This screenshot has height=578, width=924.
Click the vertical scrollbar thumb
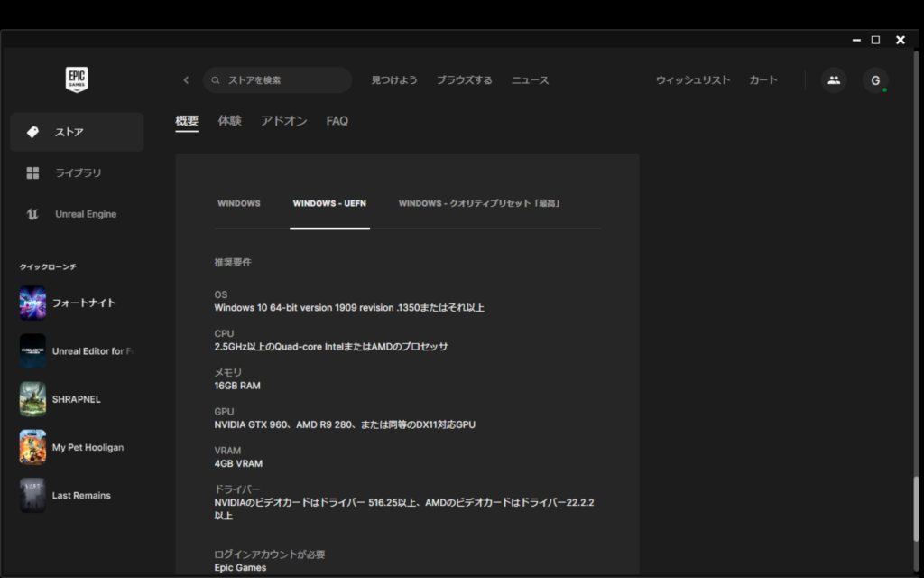point(916,508)
